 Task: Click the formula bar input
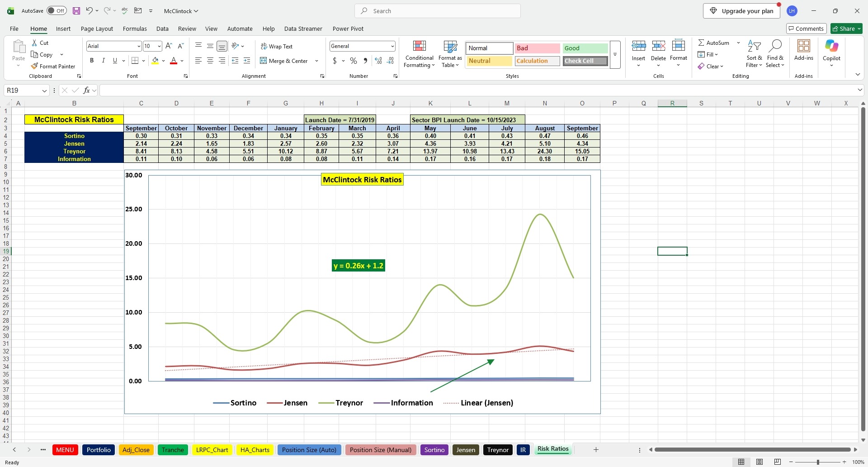[477, 91]
